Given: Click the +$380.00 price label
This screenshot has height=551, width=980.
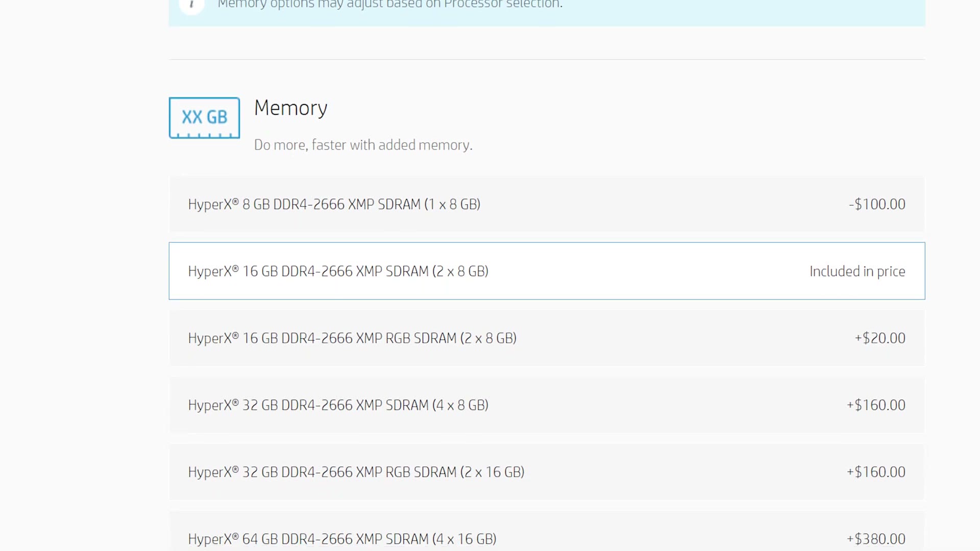Looking at the screenshot, I should 876,539.
